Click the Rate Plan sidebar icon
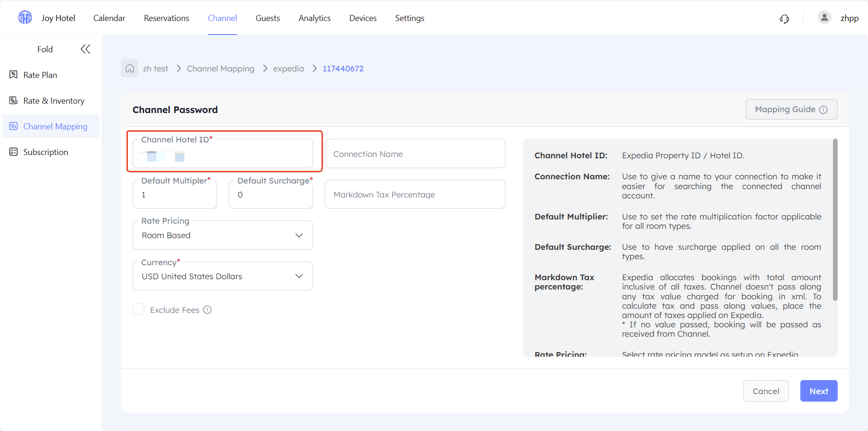 point(14,75)
